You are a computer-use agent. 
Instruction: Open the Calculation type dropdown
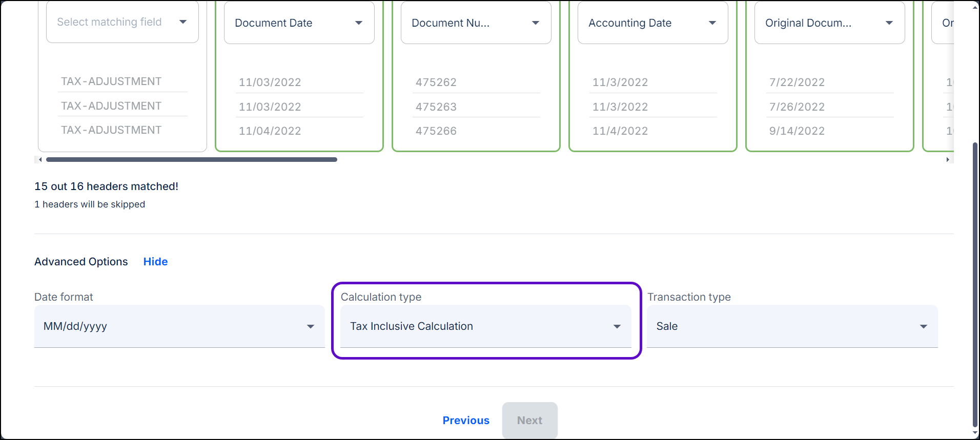pos(485,326)
